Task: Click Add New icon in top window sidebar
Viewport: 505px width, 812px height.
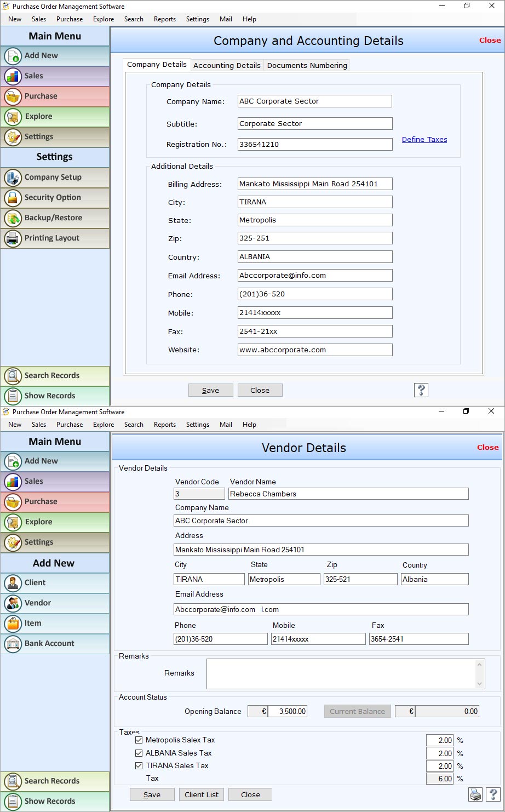Action: point(13,56)
